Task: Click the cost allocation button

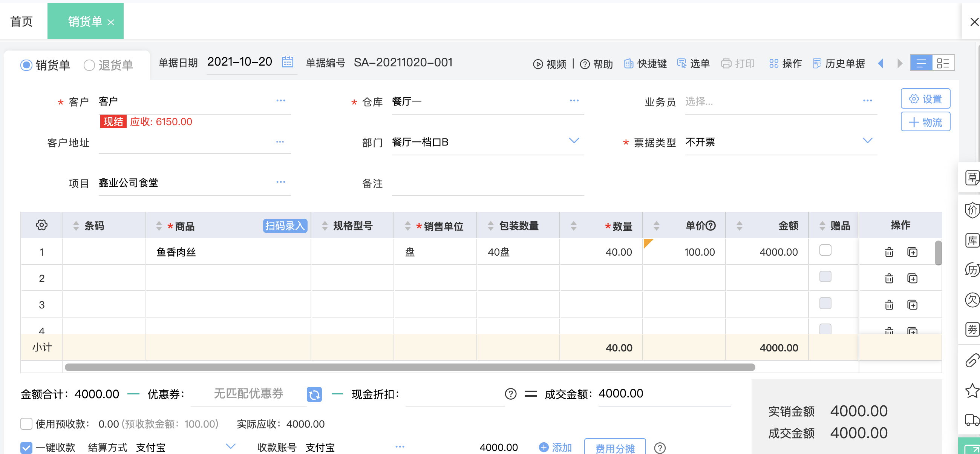Action: (x=615, y=447)
